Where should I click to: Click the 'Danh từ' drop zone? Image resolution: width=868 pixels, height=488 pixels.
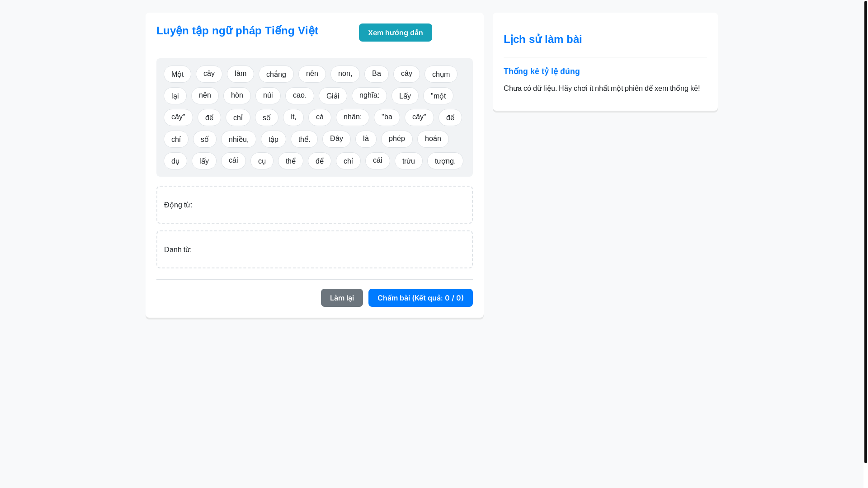click(315, 249)
